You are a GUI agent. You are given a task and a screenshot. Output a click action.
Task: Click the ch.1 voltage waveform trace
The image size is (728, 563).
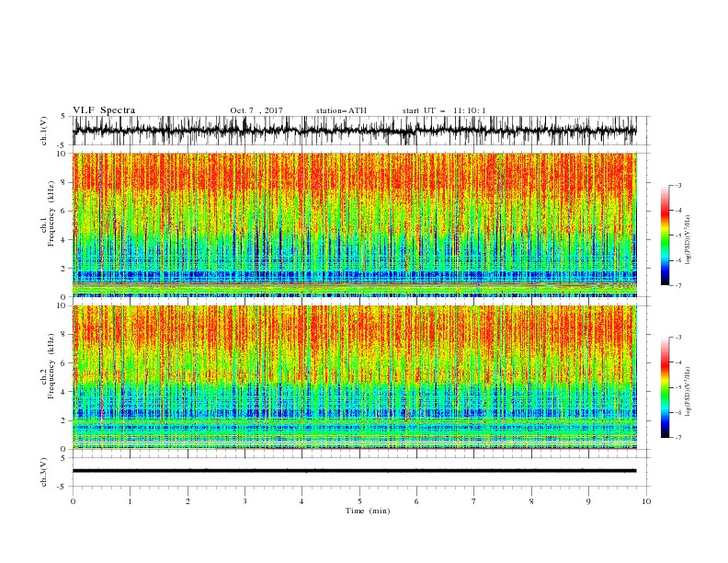click(x=354, y=131)
